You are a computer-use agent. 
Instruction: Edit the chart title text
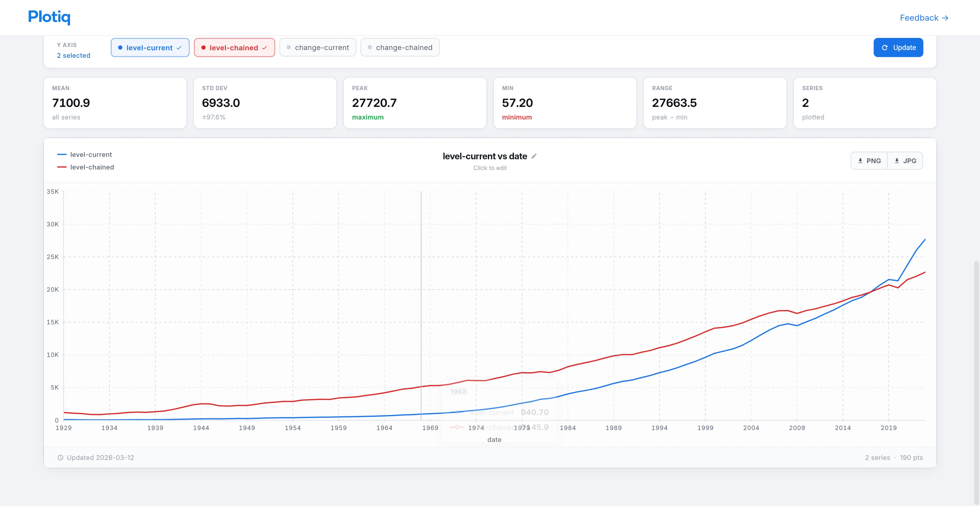(x=485, y=156)
